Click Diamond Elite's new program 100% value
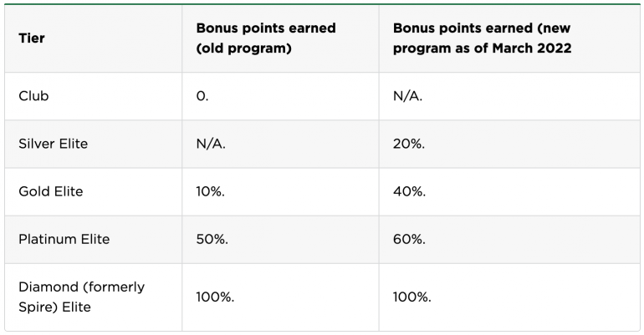This screenshot has width=644, height=335. click(x=412, y=297)
